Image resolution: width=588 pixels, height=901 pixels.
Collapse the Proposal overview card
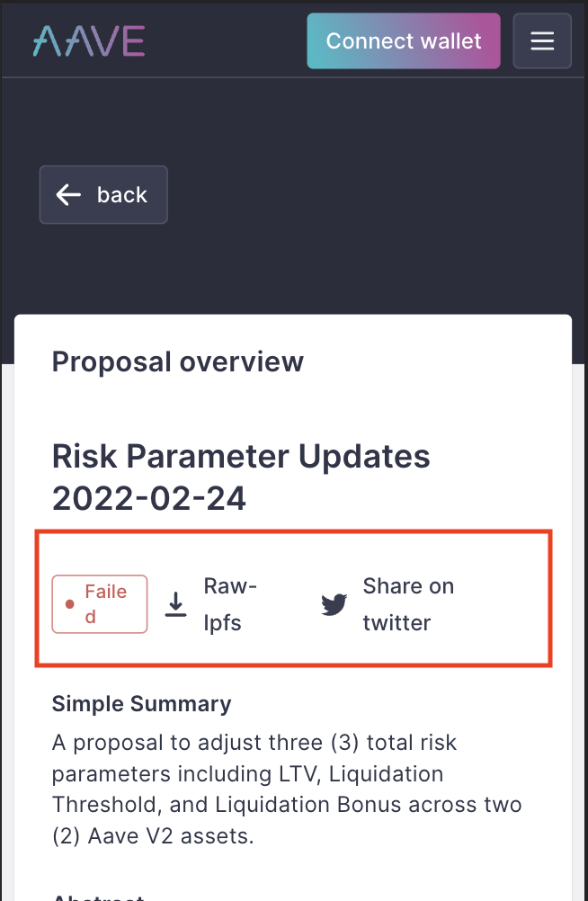coord(177,361)
